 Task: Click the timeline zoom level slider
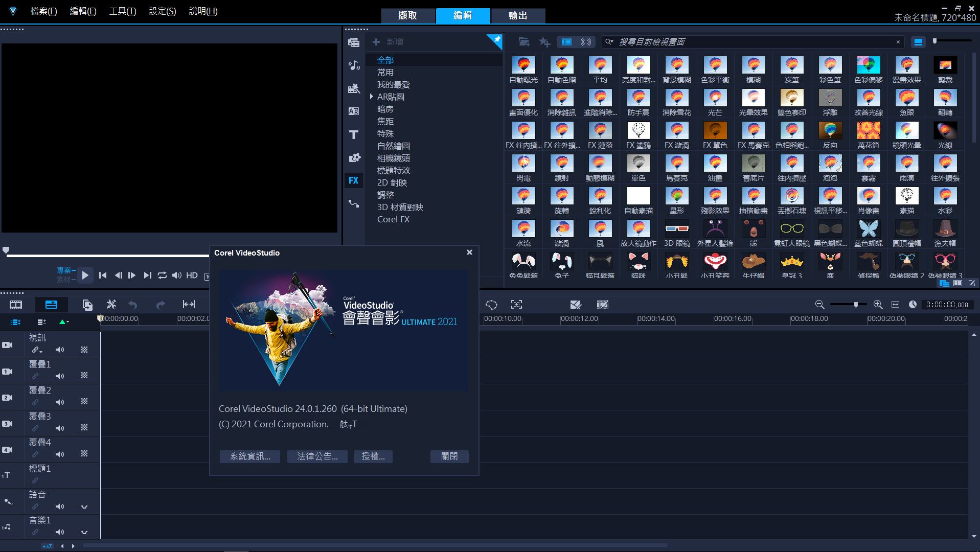(848, 305)
